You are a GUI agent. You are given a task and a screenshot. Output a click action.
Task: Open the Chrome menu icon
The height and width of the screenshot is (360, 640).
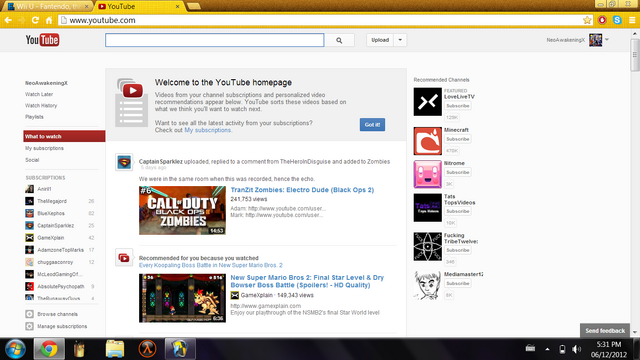[x=632, y=20]
